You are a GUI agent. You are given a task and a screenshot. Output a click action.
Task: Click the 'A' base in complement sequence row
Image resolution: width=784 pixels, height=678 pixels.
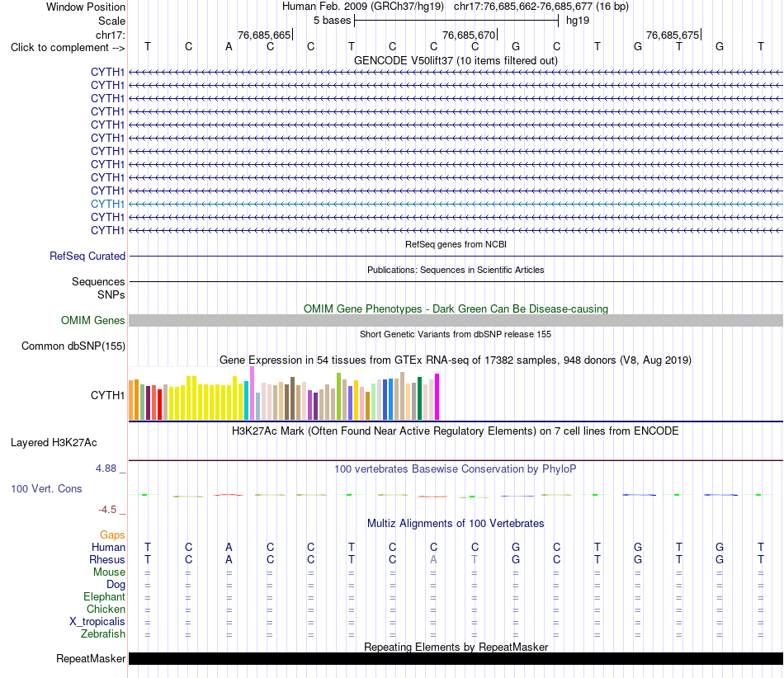point(229,46)
